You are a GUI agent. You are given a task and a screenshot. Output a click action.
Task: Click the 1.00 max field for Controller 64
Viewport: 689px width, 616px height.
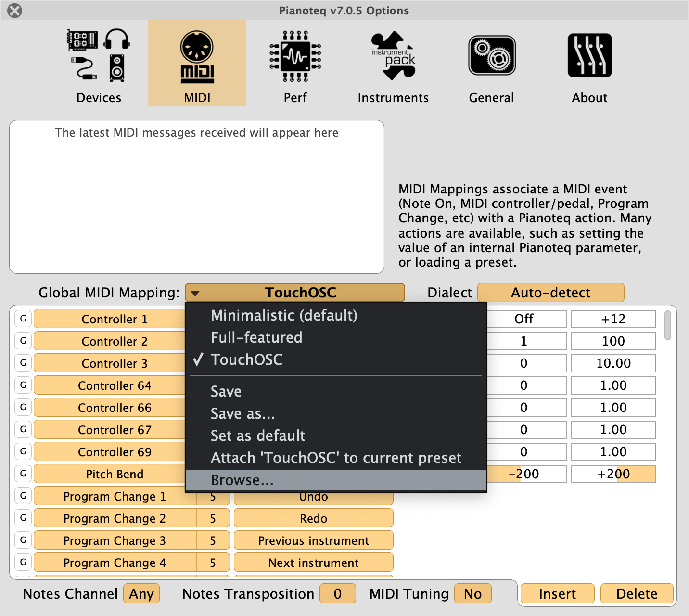613,385
